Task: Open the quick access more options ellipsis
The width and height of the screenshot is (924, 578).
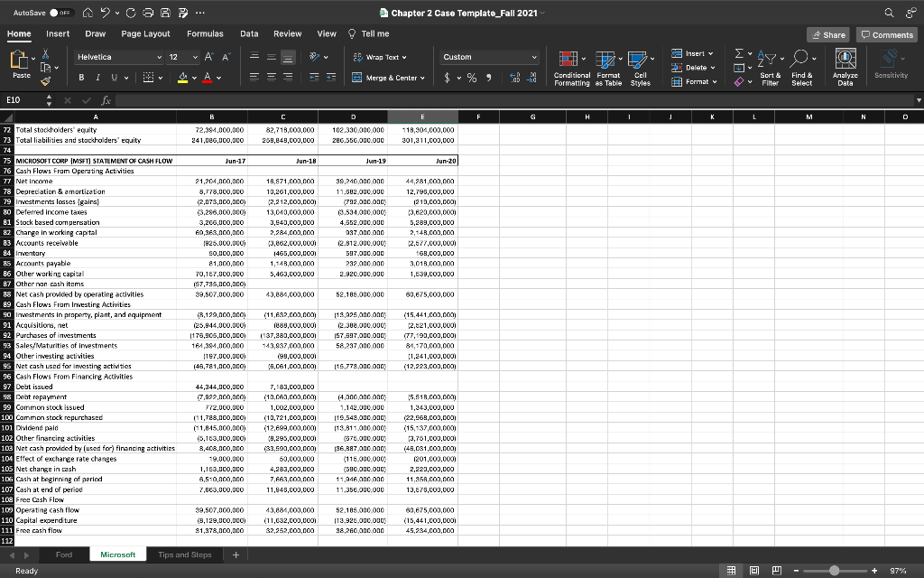Action: point(199,13)
